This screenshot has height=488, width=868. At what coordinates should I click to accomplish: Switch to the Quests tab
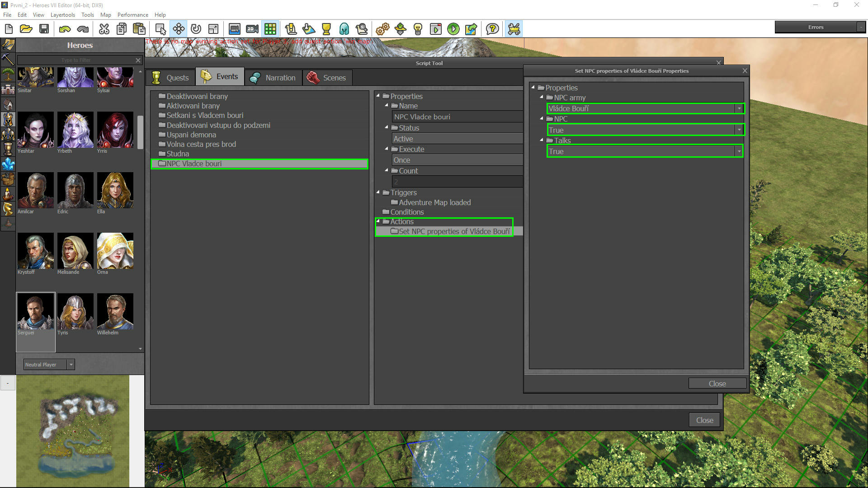click(x=170, y=78)
